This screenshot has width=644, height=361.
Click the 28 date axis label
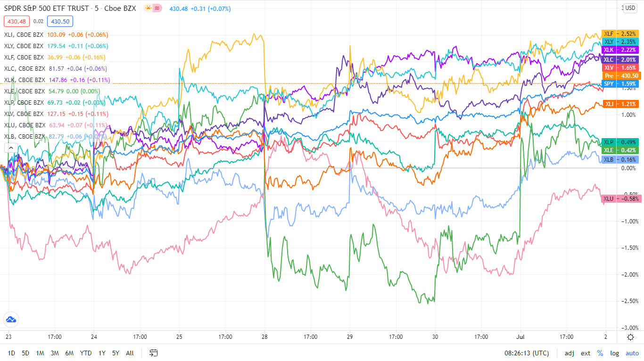click(264, 337)
